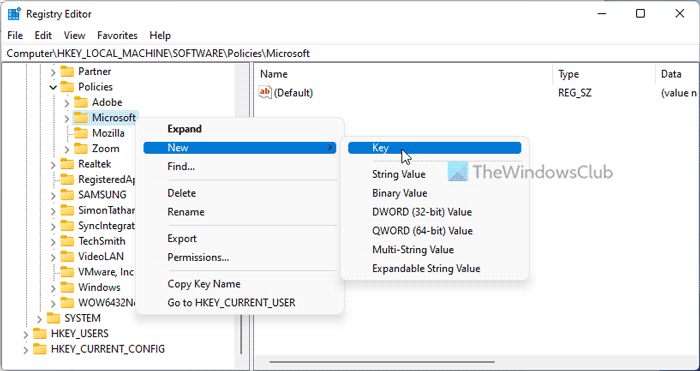The width and height of the screenshot is (700, 371).
Task: Open the Favorites menu
Action: click(x=117, y=35)
